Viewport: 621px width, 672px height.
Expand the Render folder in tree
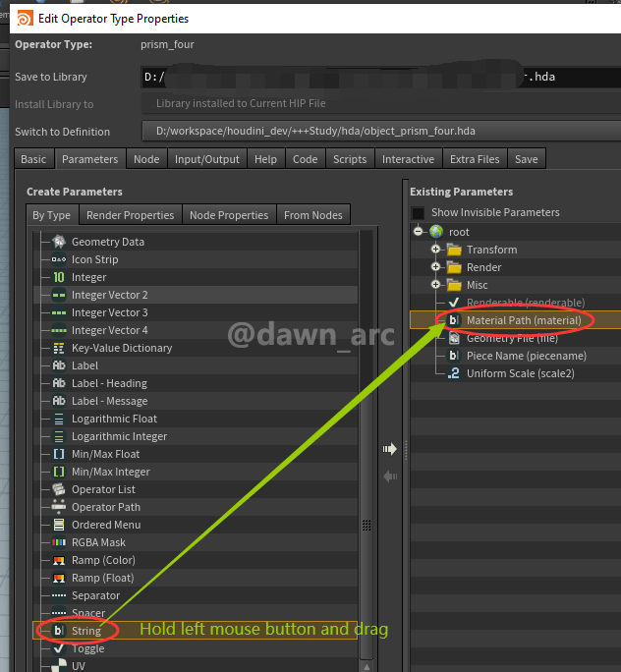pyautogui.click(x=435, y=267)
